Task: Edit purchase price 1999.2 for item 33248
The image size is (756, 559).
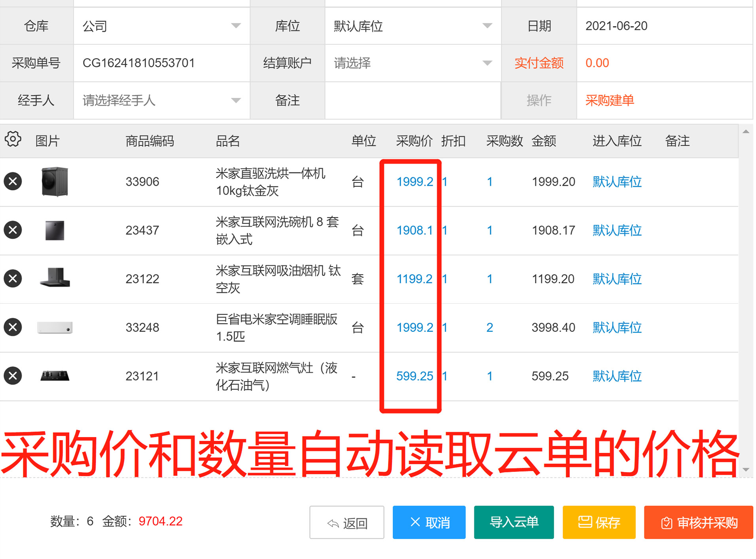Action: [x=415, y=327]
